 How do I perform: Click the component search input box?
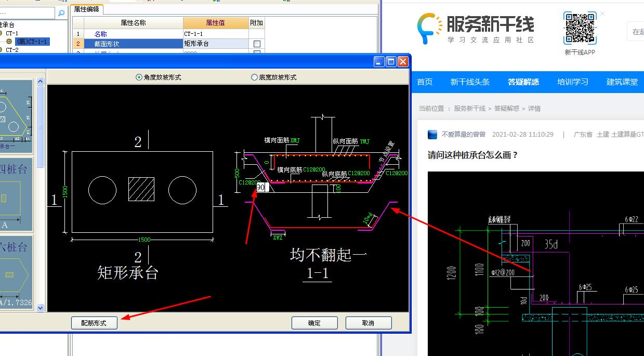coord(27,13)
